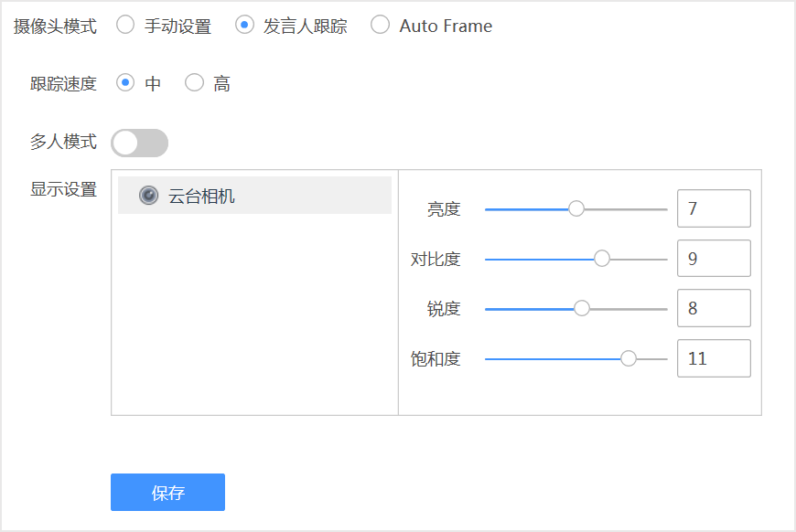The height and width of the screenshot is (532, 796).
Task: Set tracking speed to 中
Action: [125, 83]
